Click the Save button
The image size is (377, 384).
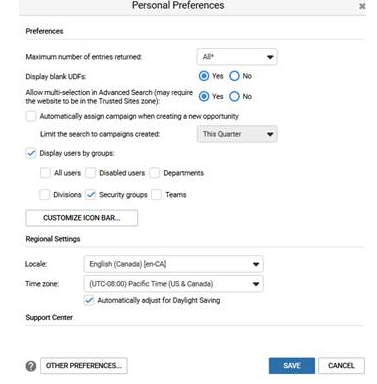292,366
